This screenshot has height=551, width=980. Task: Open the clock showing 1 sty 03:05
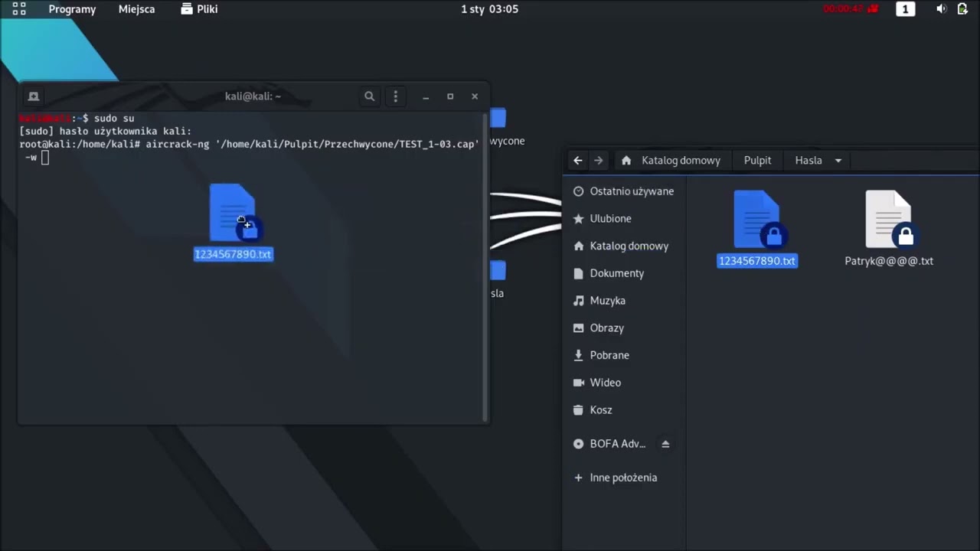489,9
